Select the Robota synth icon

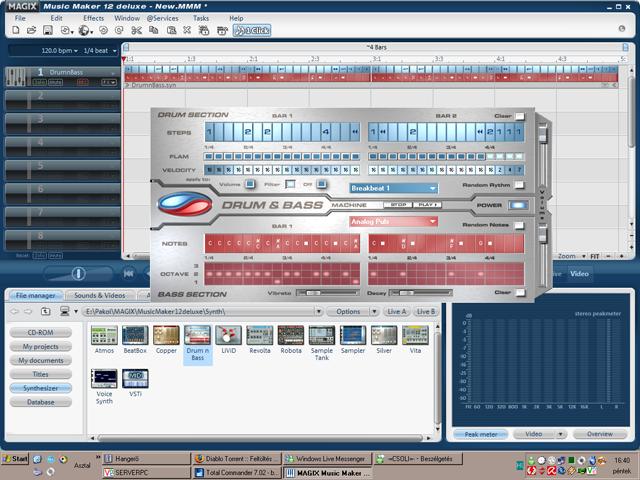click(290, 336)
